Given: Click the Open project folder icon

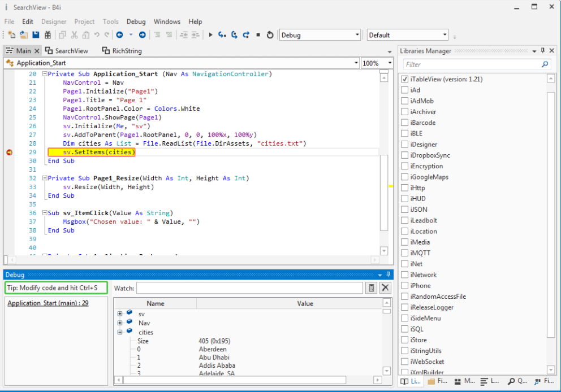Looking at the screenshot, I should click(x=24, y=34).
